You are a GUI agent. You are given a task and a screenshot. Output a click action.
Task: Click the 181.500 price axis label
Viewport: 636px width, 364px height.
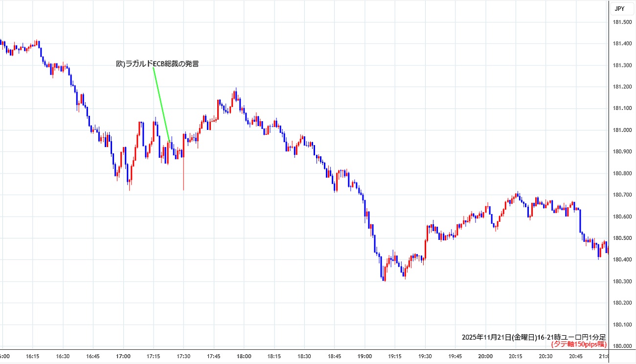point(622,22)
